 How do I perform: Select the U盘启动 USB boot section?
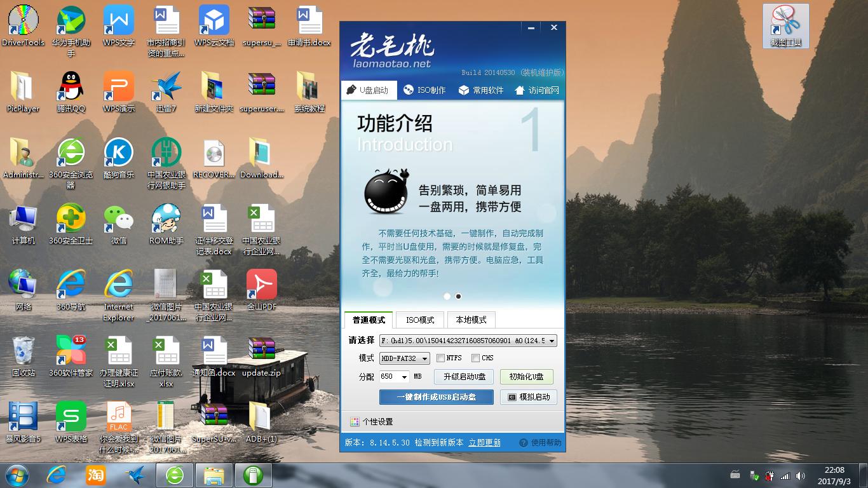click(369, 90)
